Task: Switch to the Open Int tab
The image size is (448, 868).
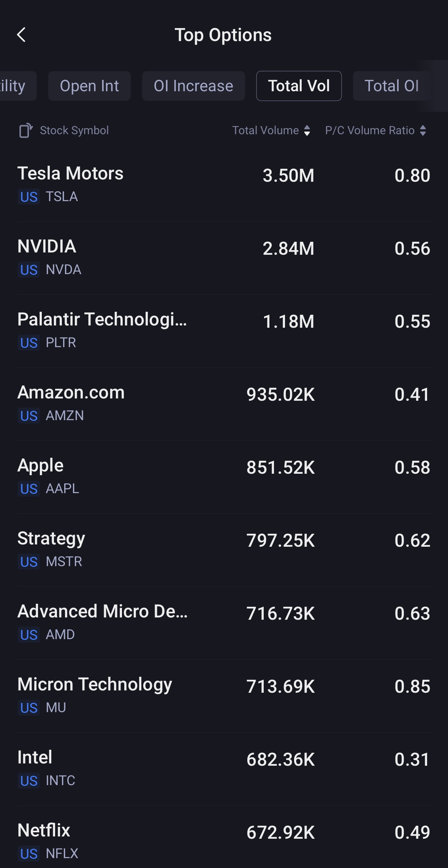Action: (89, 86)
